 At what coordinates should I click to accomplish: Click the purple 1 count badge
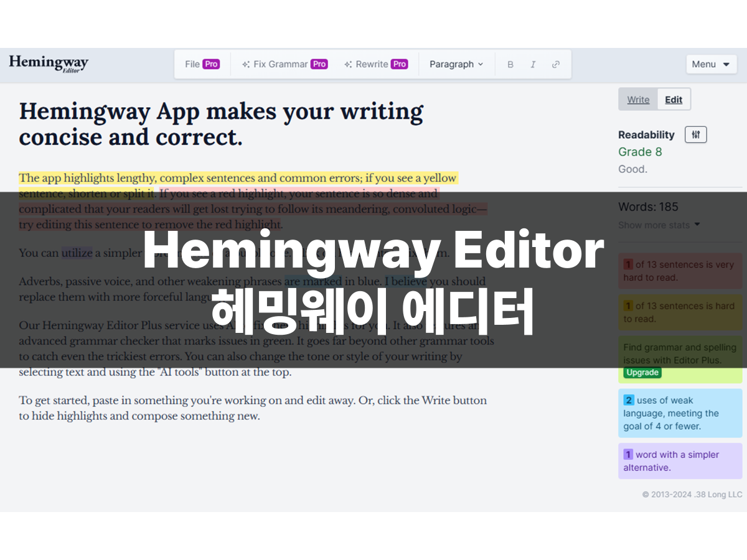628,455
